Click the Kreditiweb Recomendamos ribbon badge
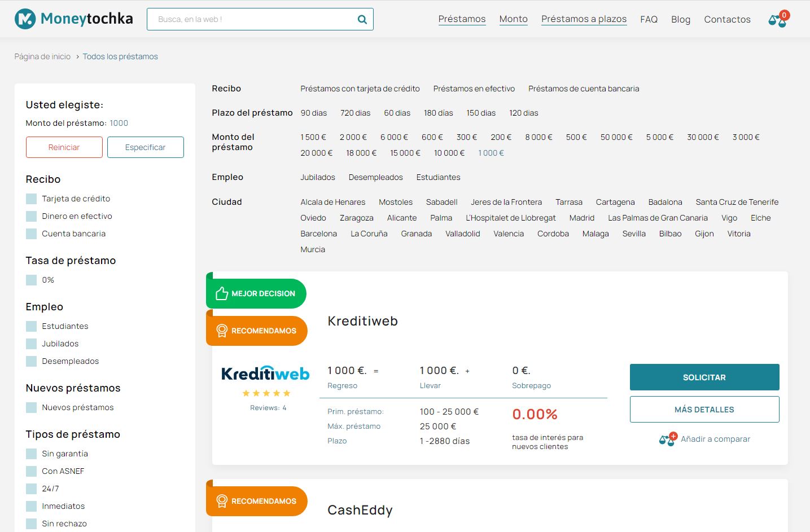This screenshot has height=532, width=810. [x=257, y=331]
